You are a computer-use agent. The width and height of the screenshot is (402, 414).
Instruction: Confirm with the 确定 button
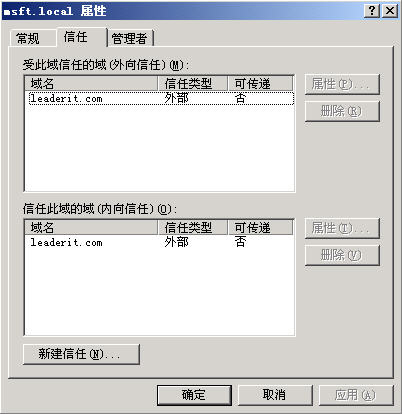(194, 395)
